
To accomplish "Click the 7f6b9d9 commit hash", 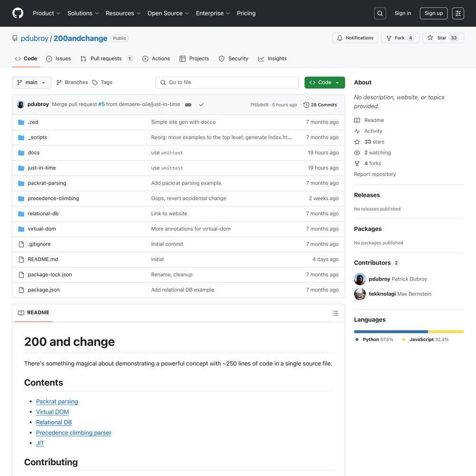I will coord(259,105).
